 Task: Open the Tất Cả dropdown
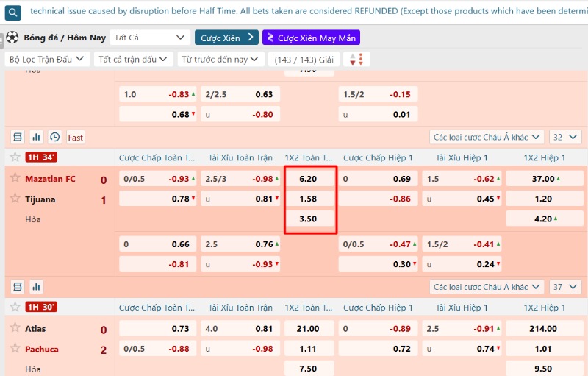coord(150,38)
